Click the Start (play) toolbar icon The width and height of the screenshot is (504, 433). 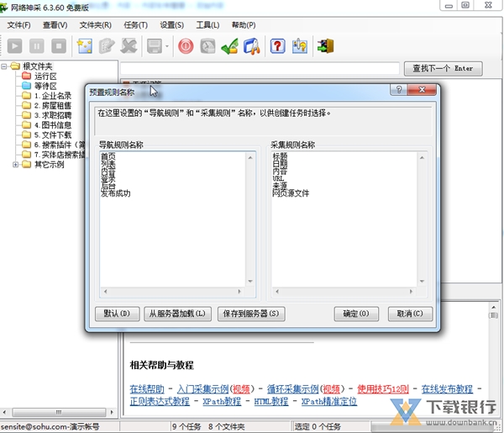[15, 46]
